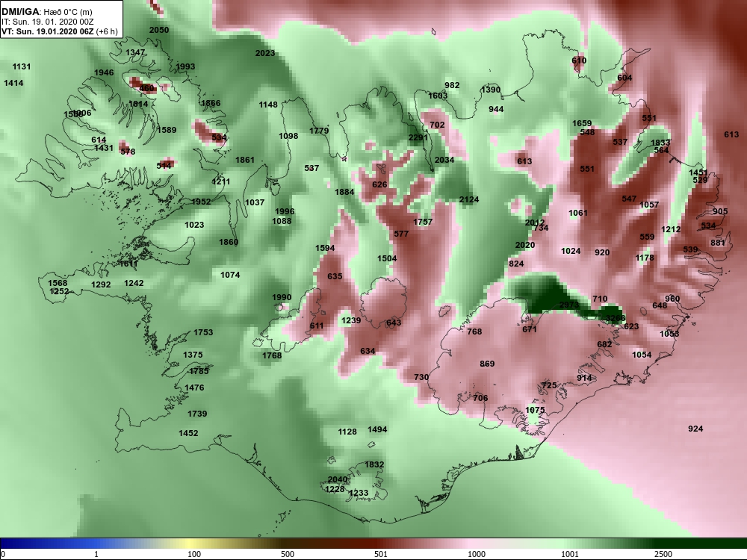Click the map value 2050
Screen dimensions: 747x560
tap(159, 30)
